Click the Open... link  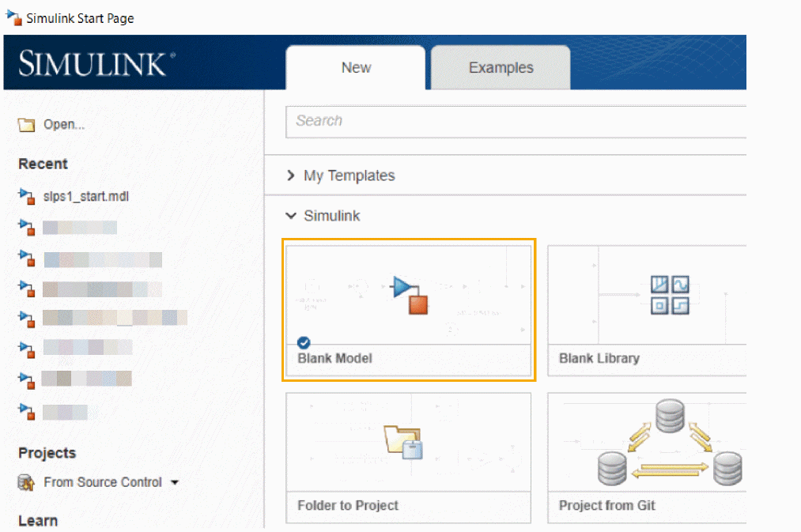(64, 125)
